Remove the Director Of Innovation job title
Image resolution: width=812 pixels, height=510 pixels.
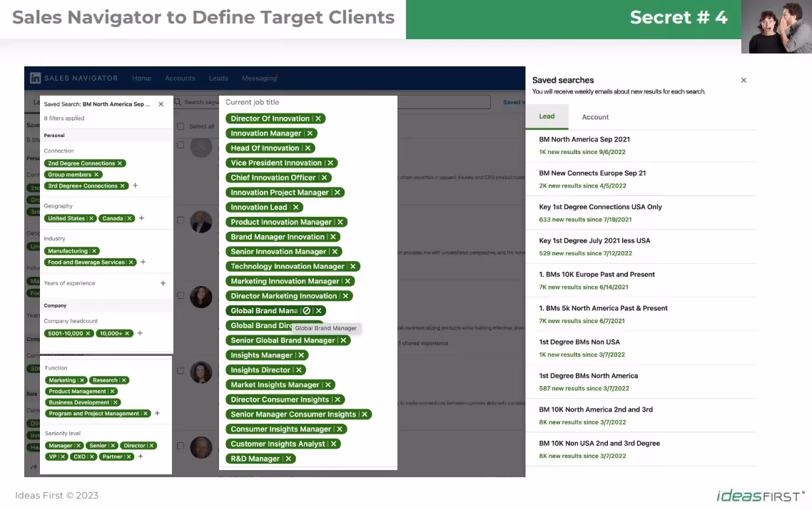318,118
